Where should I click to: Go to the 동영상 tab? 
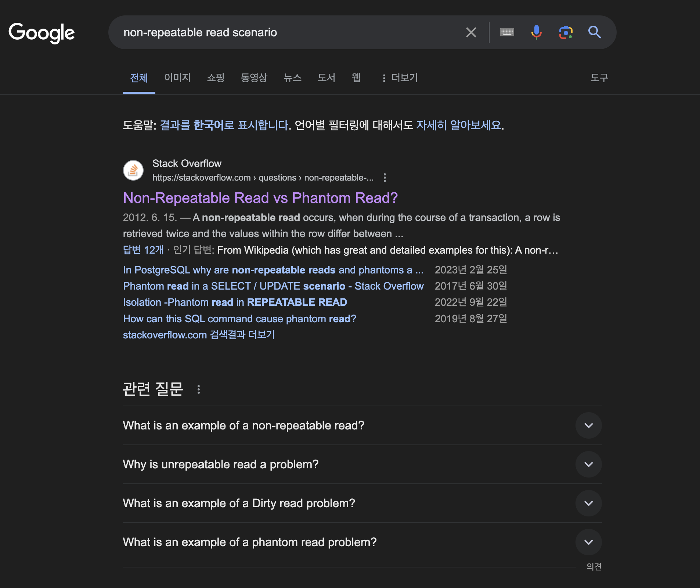point(254,78)
